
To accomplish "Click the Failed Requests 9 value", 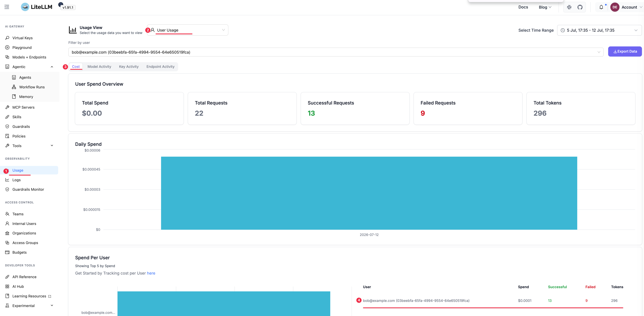I will 423,113.
